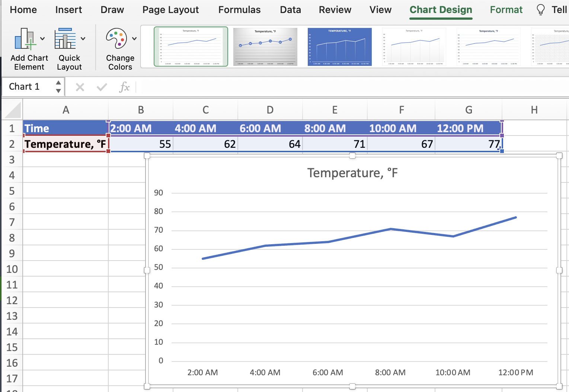The height and width of the screenshot is (392, 569).
Task: Open the Page Layout tab
Action: pos(170,10)
